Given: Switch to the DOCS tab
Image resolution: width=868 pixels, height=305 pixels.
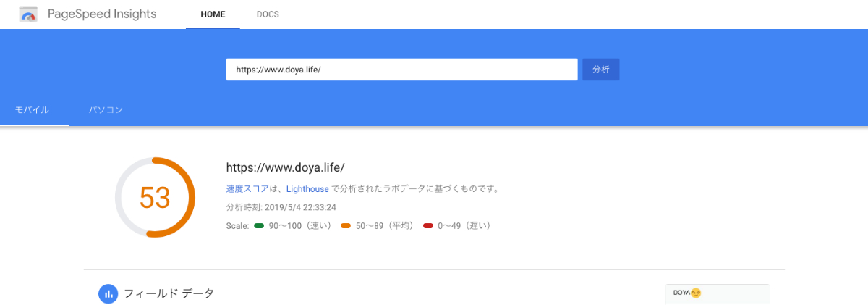Looking at the screenshot, I should click(x=268, y=14).
